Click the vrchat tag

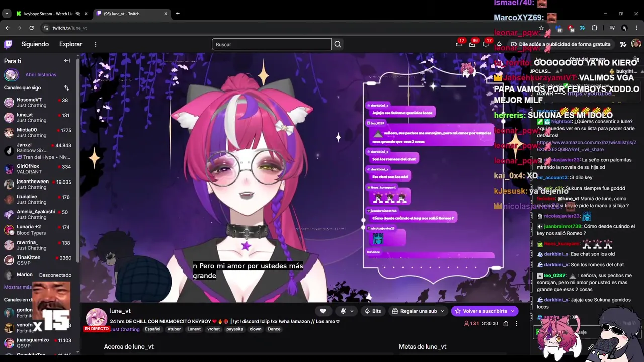tap(214, 329)
